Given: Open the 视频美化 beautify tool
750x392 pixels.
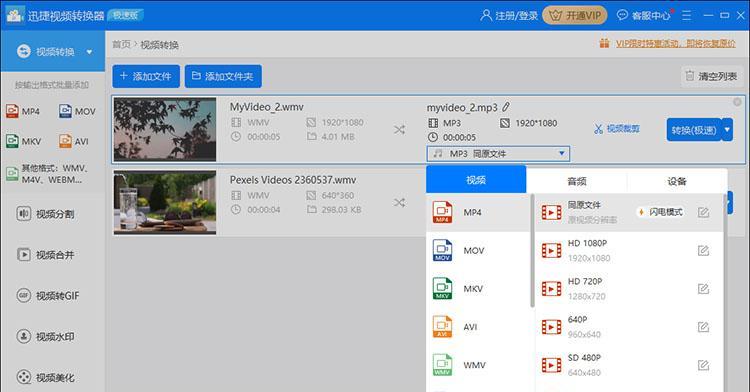Looking at the screenshot, I should point(45,377).
